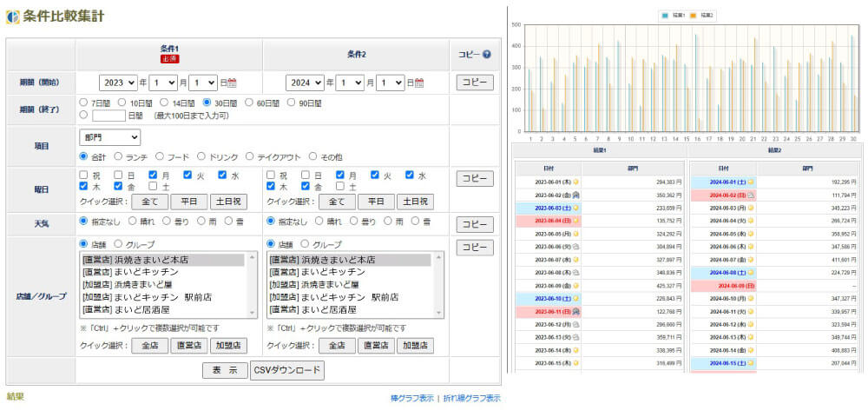Click sunny icon in 2023-06-09 (金) row
This screenshot has height=417, width=868.
click(x=575, y=286)
